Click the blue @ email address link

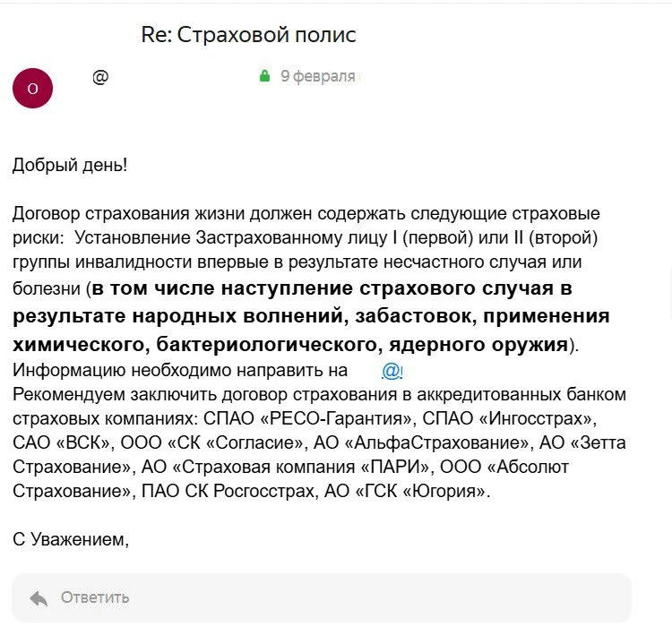point(392,371)
